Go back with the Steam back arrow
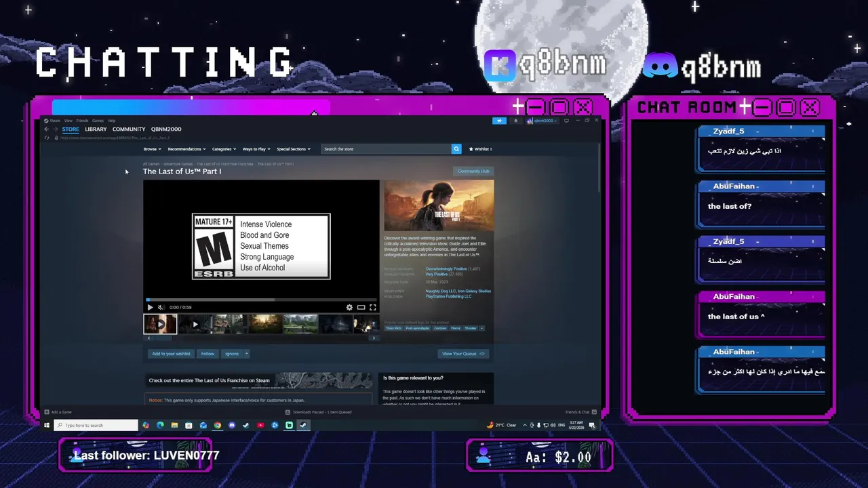868x488 pixels. coord(47,129)
